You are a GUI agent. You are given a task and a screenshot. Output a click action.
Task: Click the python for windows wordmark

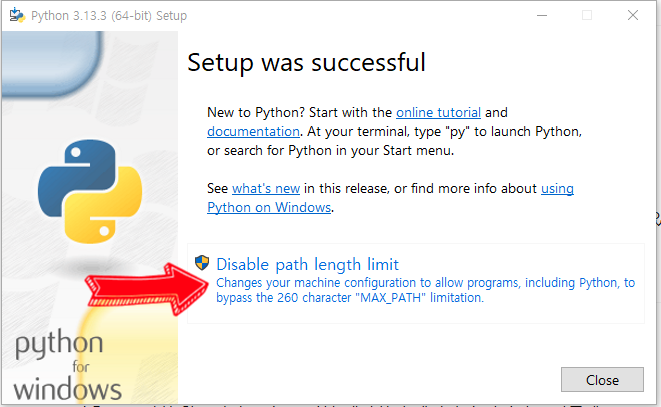[x=67, y=365]
